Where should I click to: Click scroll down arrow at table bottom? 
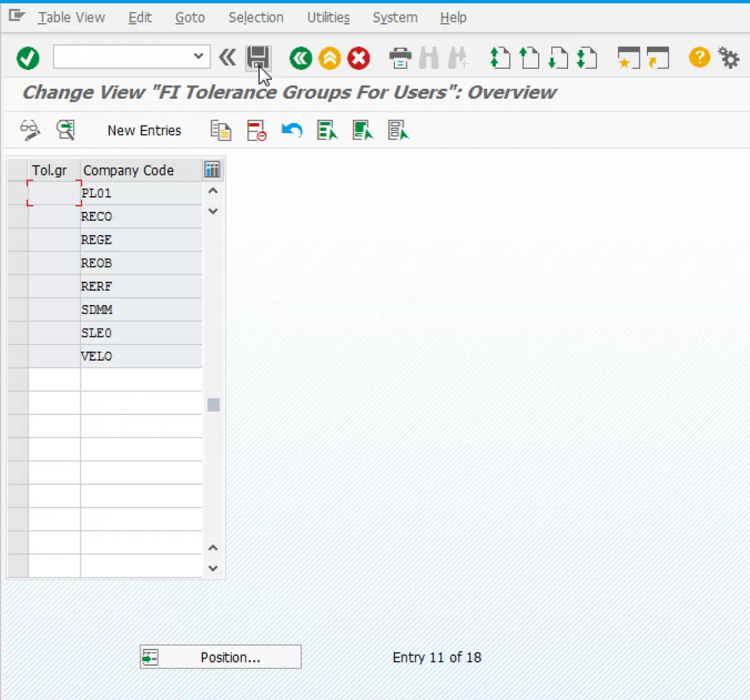click(x=213, y=568)
